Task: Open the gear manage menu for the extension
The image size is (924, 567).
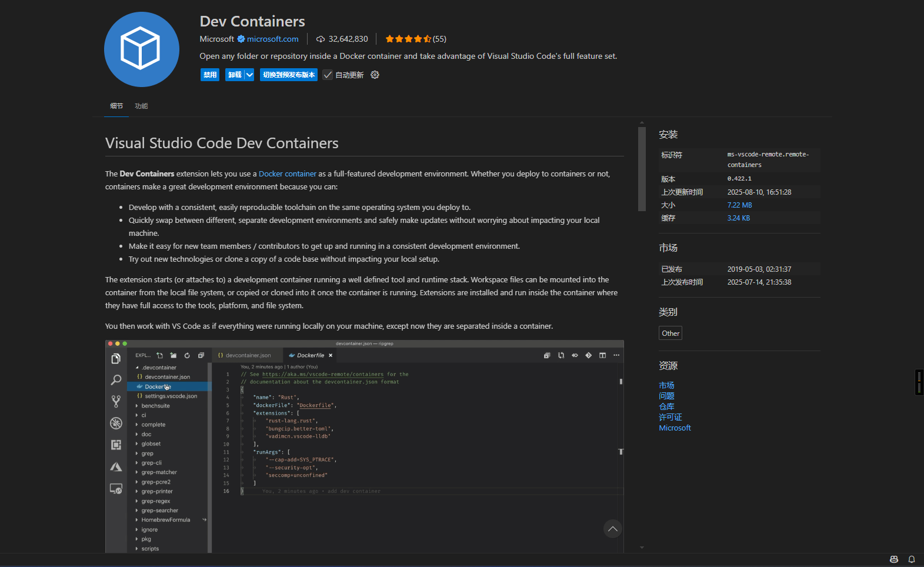Action: click(375, 75)
